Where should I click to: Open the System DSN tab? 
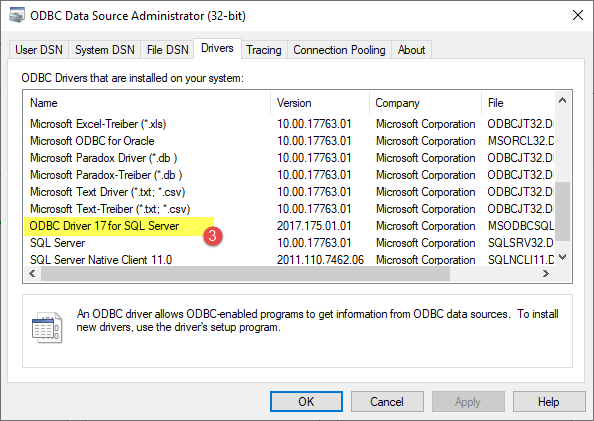[x=105, y=50]
